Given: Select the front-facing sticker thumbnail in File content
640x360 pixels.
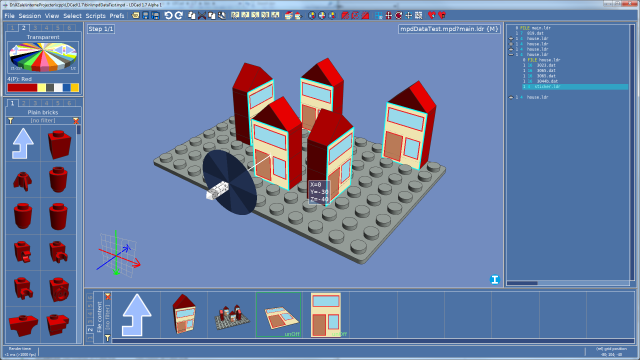Looking at the screenshot, I should click(x=326, y=314).
